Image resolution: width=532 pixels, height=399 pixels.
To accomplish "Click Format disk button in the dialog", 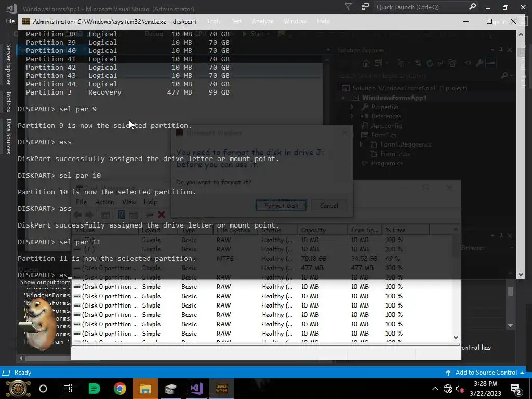I will tap(281, 206).
